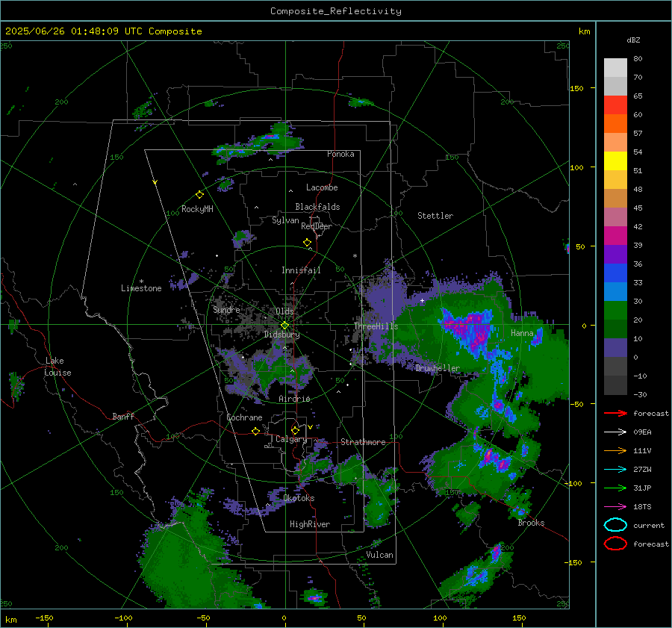Click yellow diamond radar-center marker at Didsbury
This screenshot has height=628, width=672.
click(284, 326)
